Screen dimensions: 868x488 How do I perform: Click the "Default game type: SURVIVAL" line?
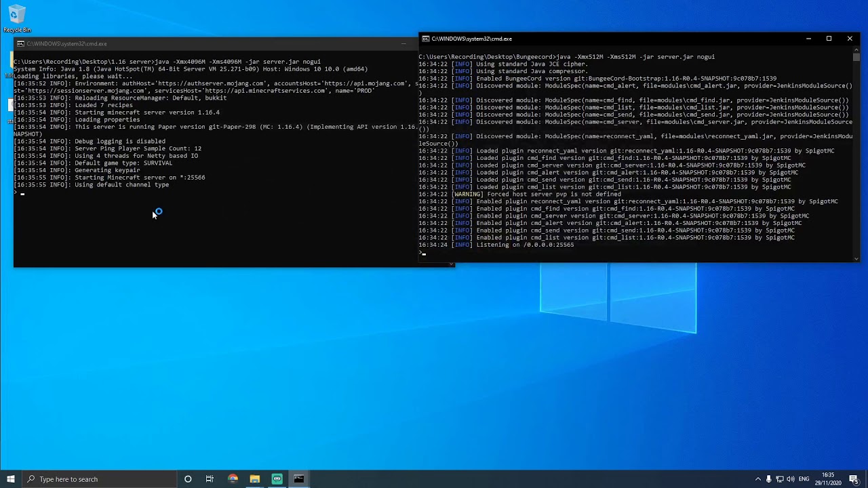point(93,163)
